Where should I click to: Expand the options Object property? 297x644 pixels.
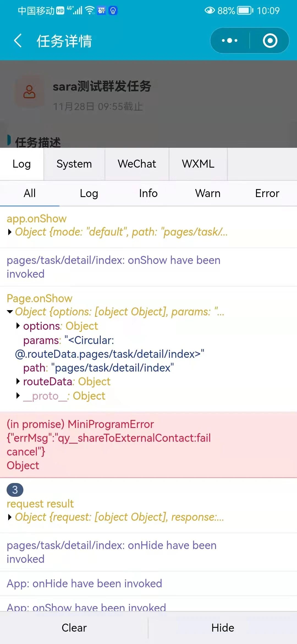tap(18, 326)
